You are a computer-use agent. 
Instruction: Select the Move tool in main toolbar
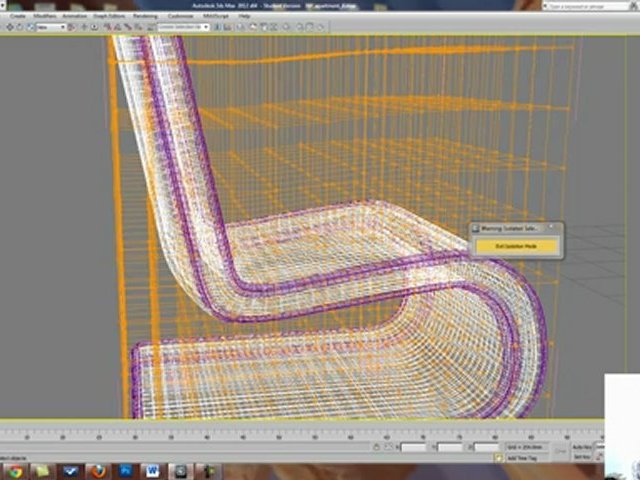pos(9,27)
